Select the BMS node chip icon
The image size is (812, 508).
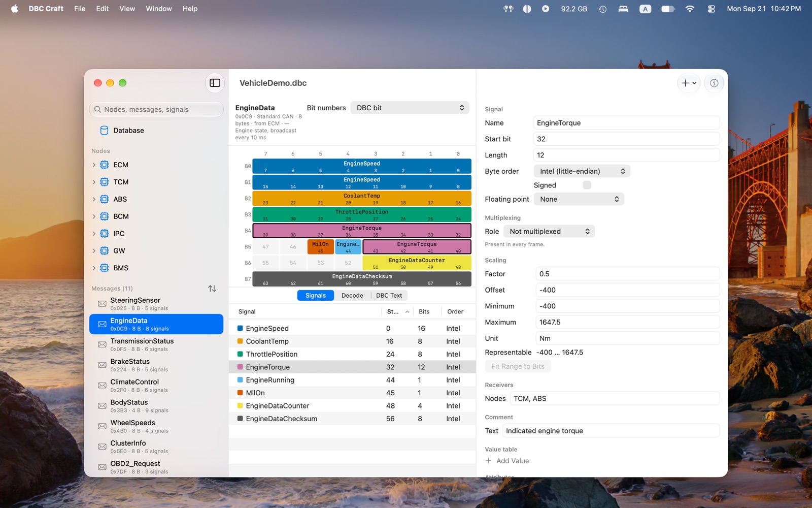coord(105,268)
